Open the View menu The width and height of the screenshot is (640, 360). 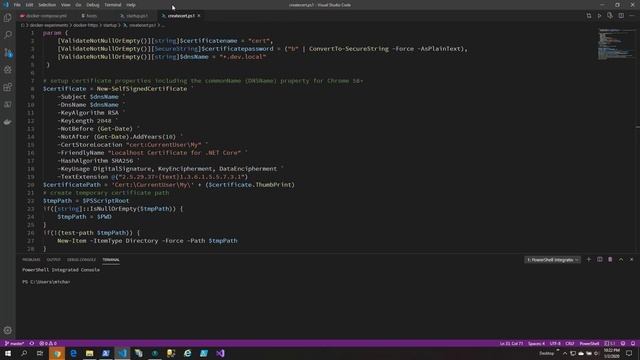point(65,5)
